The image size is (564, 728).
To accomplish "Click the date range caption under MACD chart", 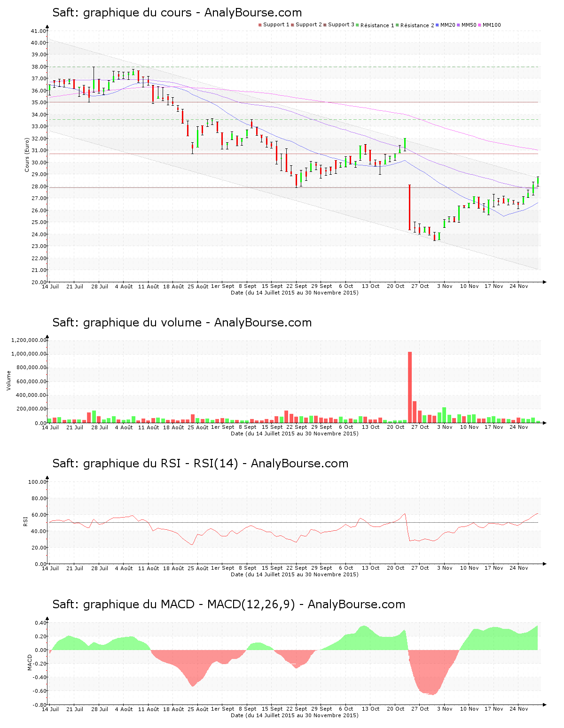I will [295, 715].
